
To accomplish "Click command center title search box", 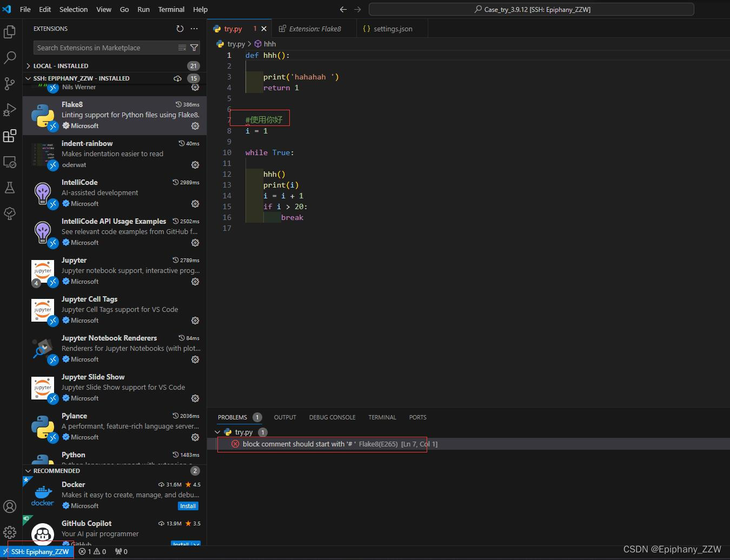I will [x=531, y=9].
